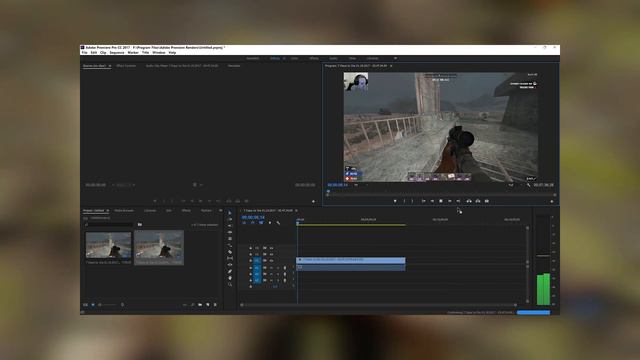Select the Selection tool in Tools panel
640x360 pixels.
click(230, 213)
